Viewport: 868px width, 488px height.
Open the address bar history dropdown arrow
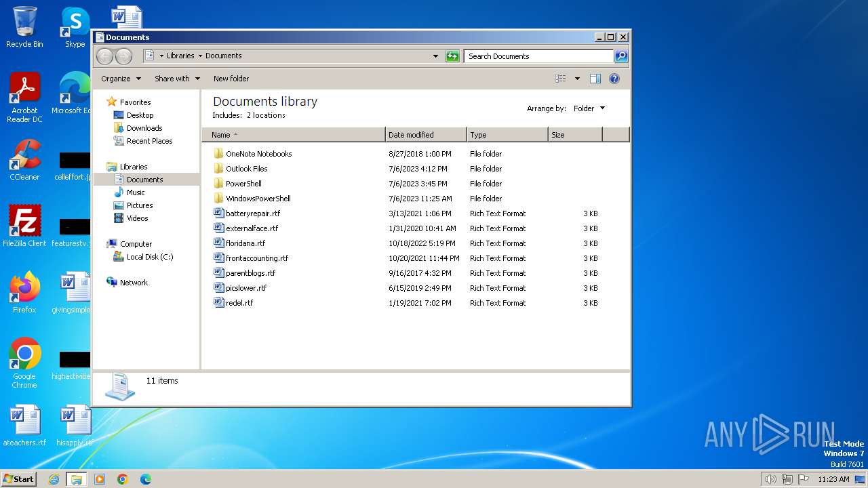click(435, 56)
